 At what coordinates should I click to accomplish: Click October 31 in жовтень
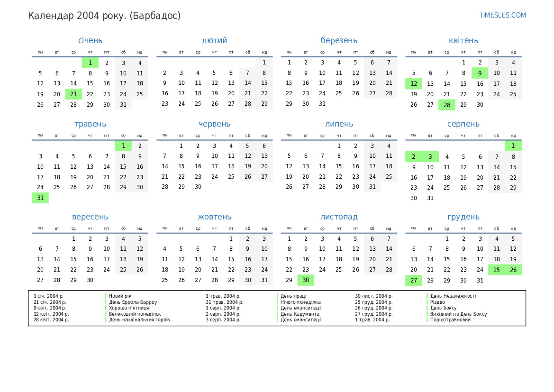tap(264, 280)
